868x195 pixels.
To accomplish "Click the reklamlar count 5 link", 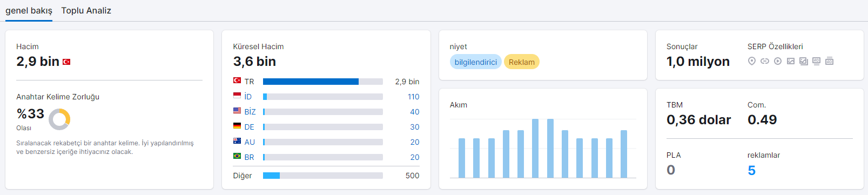I will [751, 171].
